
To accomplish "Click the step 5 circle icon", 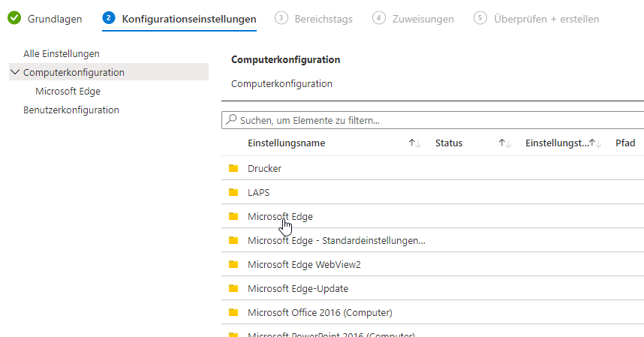I will (480, 18).
